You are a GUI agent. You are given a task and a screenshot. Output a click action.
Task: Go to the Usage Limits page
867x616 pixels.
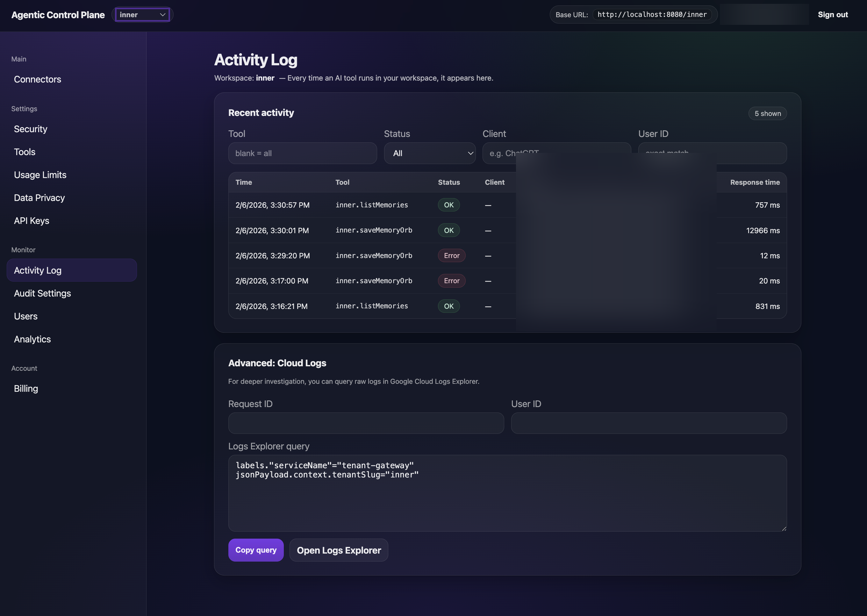click(40, 175)
